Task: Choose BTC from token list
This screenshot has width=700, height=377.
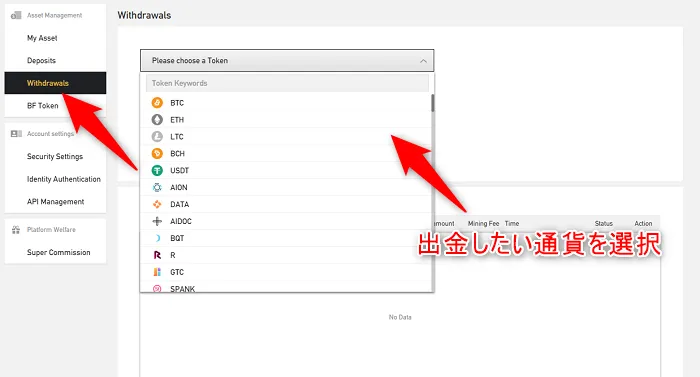Action: [x=286, y=103]
